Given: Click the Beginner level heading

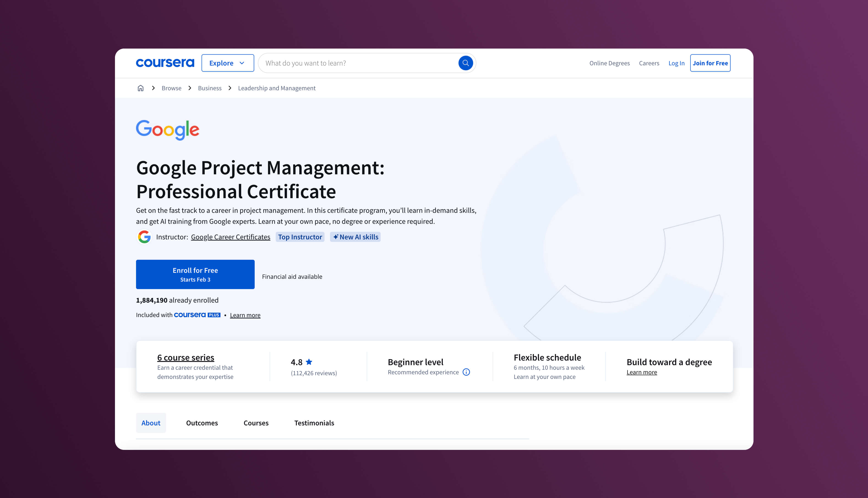Looking at the screenshot, I should click(415, 362).
